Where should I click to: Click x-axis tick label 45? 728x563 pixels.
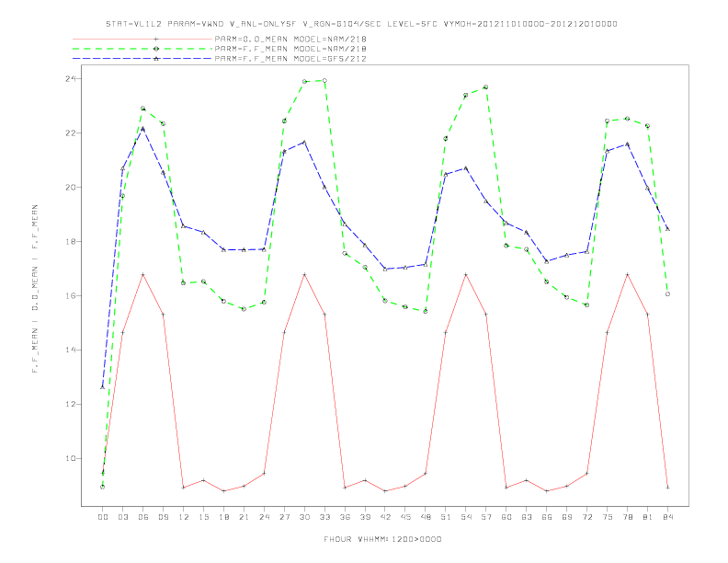[x=405, y=517]
